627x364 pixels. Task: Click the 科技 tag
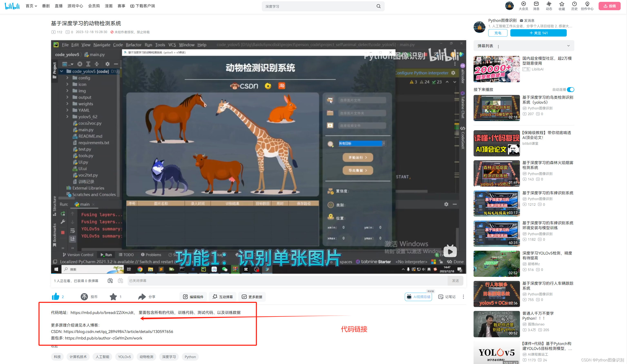57,356
